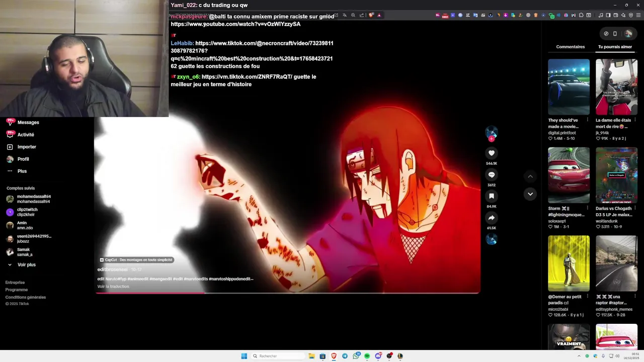This screenshot has height=362, width=644.
Task: Click the translate icon in the address bar
Action: point(345,15)
